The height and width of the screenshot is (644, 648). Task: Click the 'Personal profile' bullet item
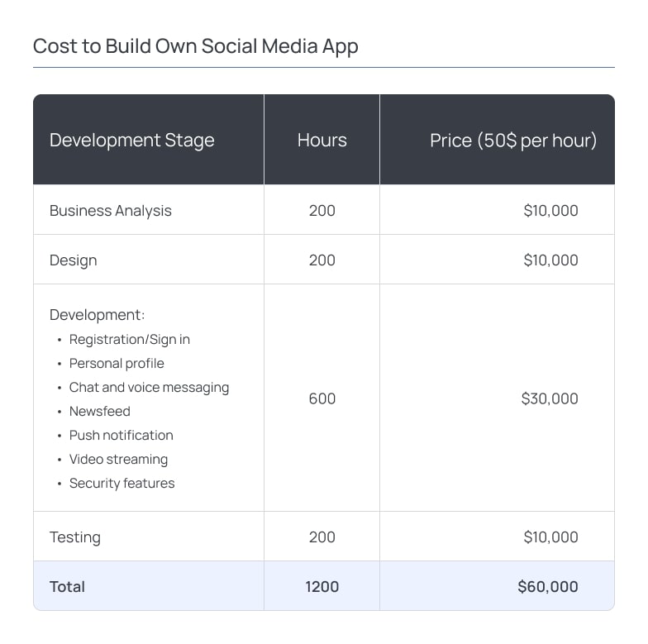[117, 364]
